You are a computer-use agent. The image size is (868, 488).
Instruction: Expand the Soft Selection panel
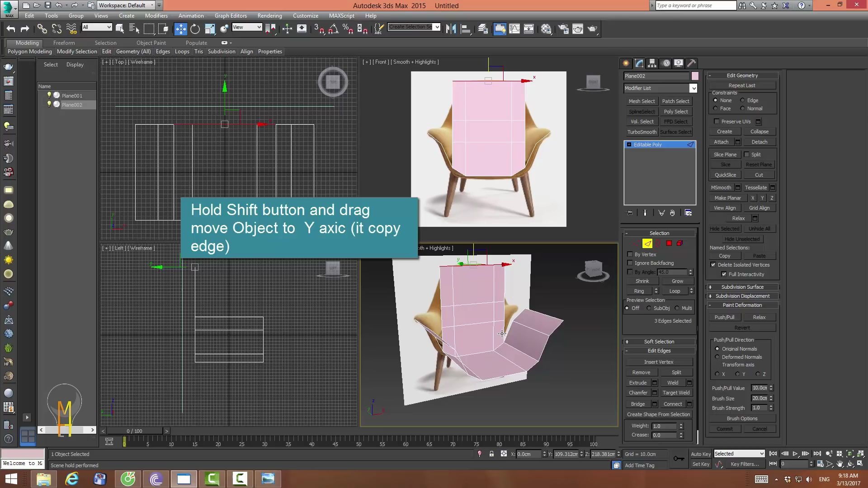627,342
